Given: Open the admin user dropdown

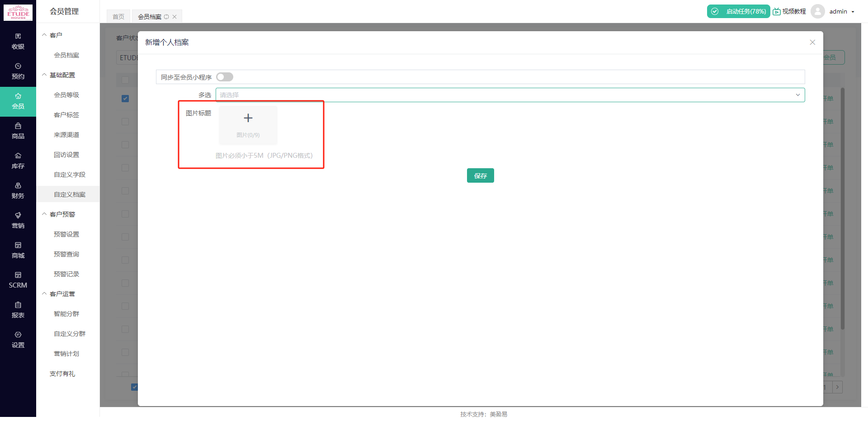Looking at the screenshot, I should (841, 11).
